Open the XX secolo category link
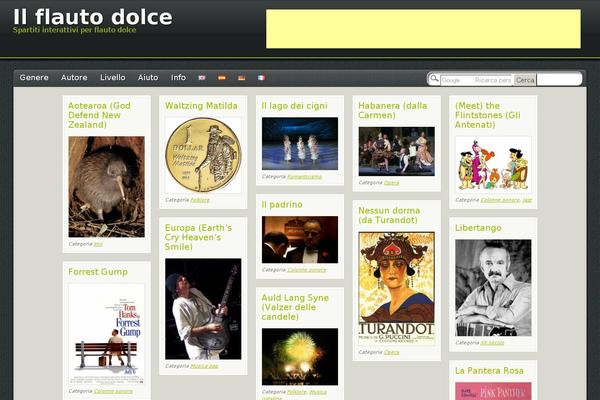This screenshot has height=400, width=600. click(x=492, y=343)
